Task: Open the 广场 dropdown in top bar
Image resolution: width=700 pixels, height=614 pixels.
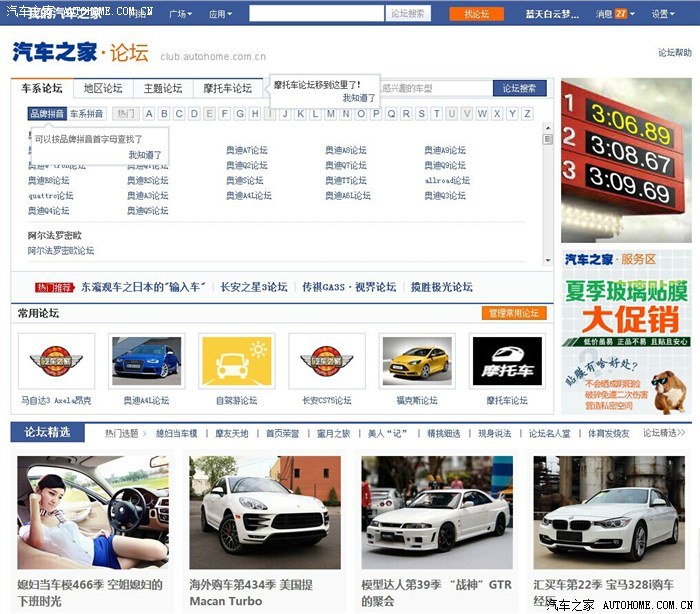Action: pyautogui.click(x=180, y=14)
